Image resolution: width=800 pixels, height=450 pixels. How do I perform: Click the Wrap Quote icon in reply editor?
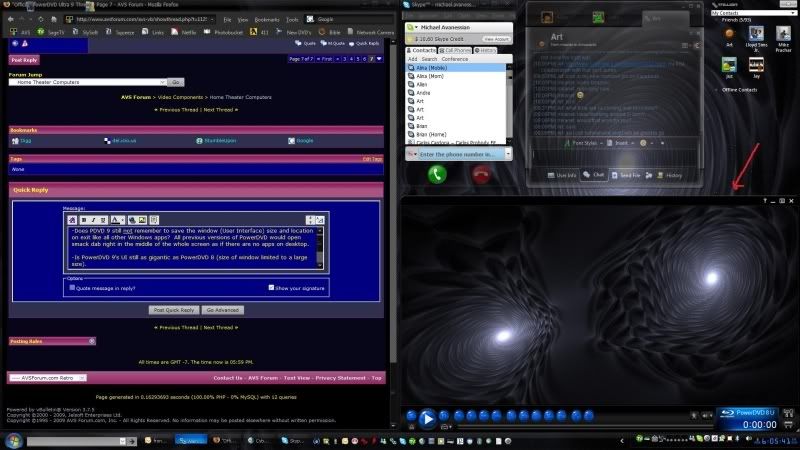point(154,220)
